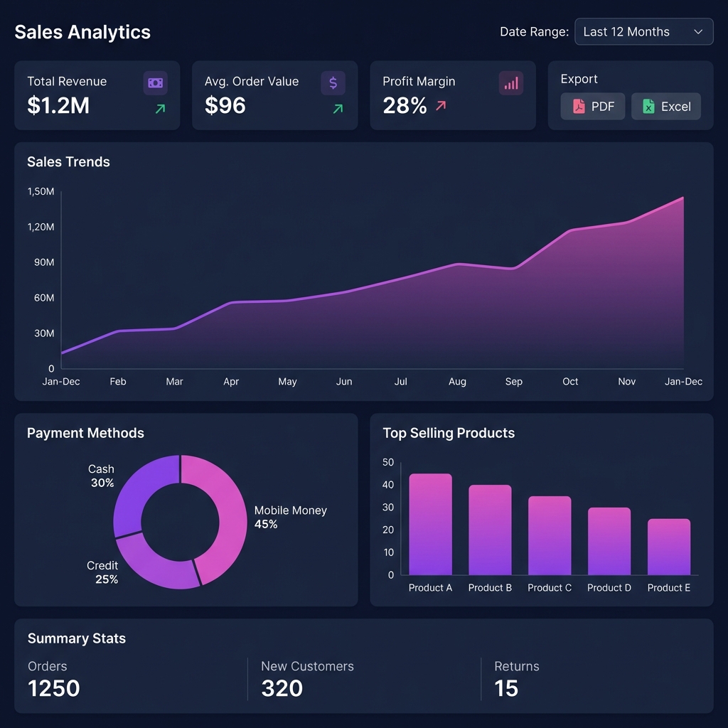Click the bar chart icon on Profit Margin card
This screenshot has width=728, height=728.
click(510, 82)
